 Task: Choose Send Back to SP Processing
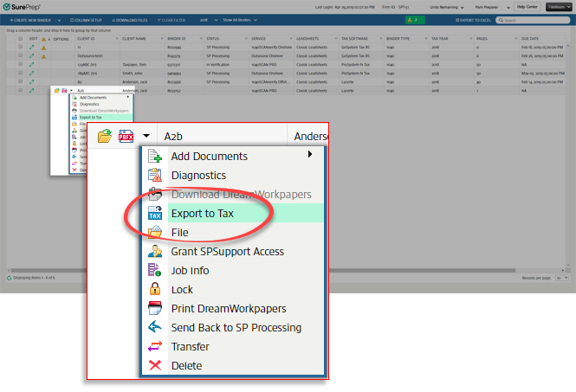[236, 328]
